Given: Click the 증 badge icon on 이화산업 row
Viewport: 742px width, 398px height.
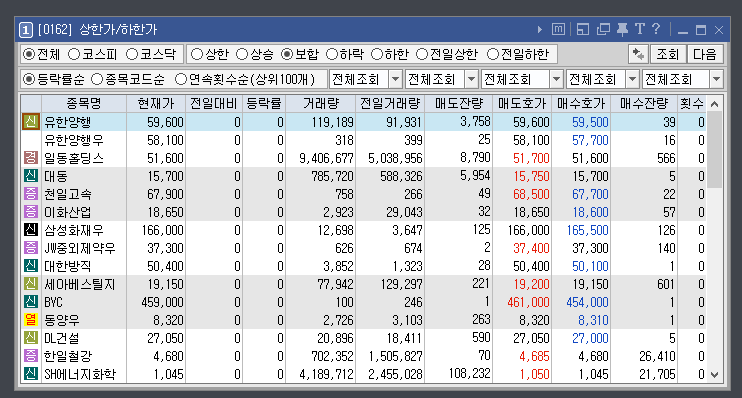Looking at the screenshot, I should click(31, 212).
